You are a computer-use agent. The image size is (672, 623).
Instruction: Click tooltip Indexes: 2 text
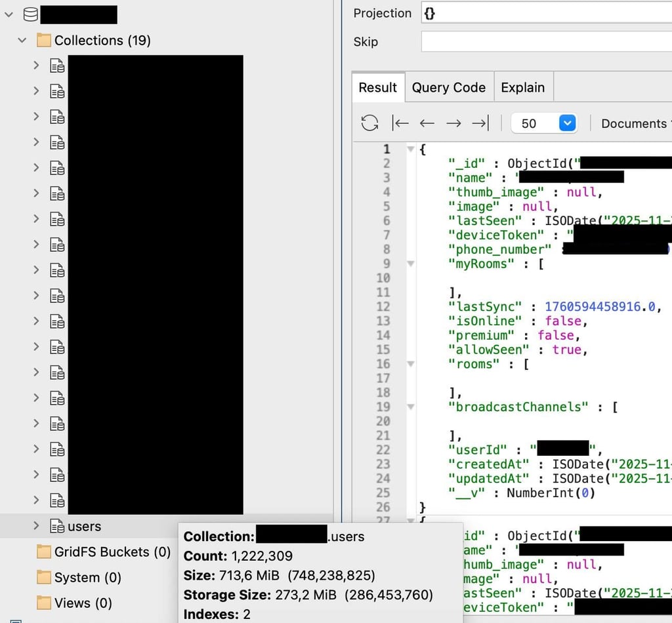tap(217, 614)
